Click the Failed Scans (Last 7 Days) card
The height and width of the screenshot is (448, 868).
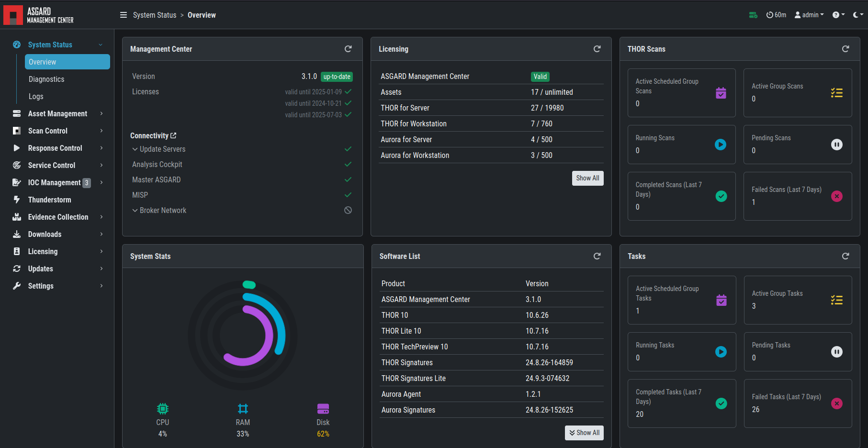(798, 196)
